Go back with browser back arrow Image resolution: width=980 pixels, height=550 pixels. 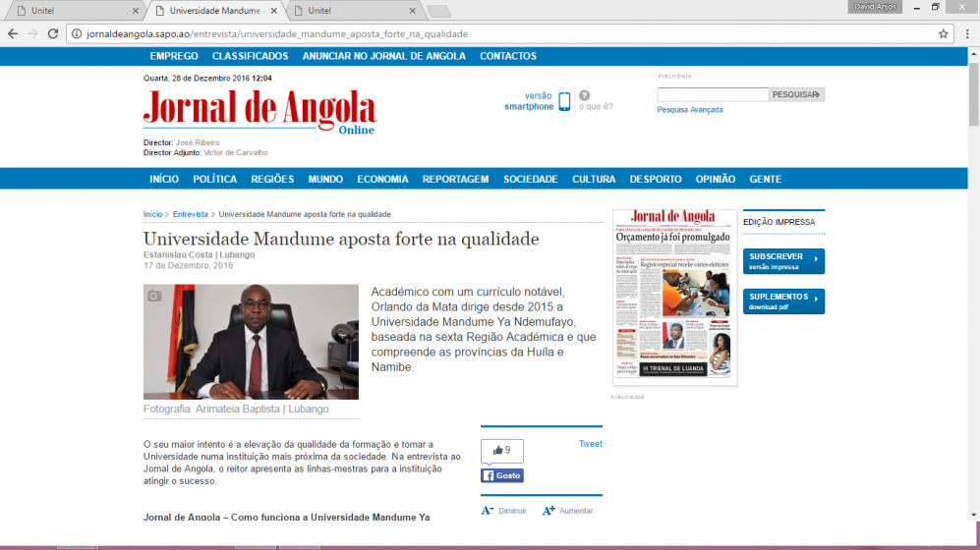(x=13, y=34)
